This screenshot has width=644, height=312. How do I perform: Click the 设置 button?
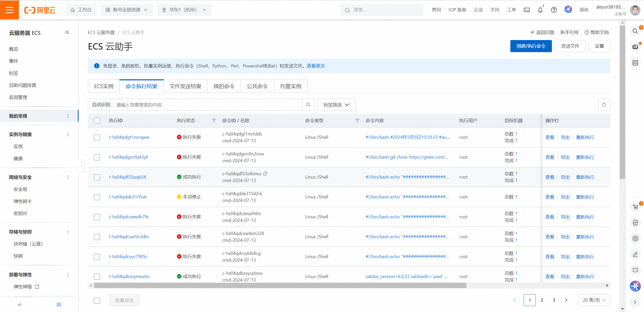coord(599,46)
